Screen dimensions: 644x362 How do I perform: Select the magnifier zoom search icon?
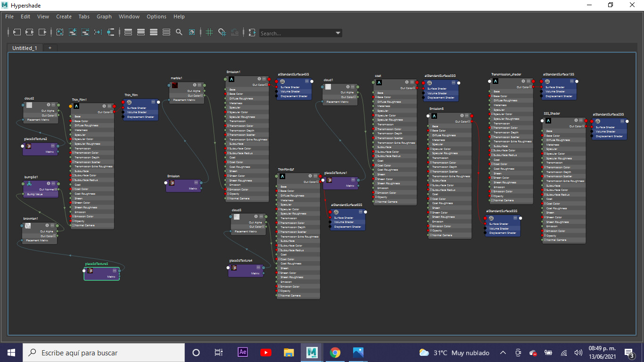click(x=179, y=32)
